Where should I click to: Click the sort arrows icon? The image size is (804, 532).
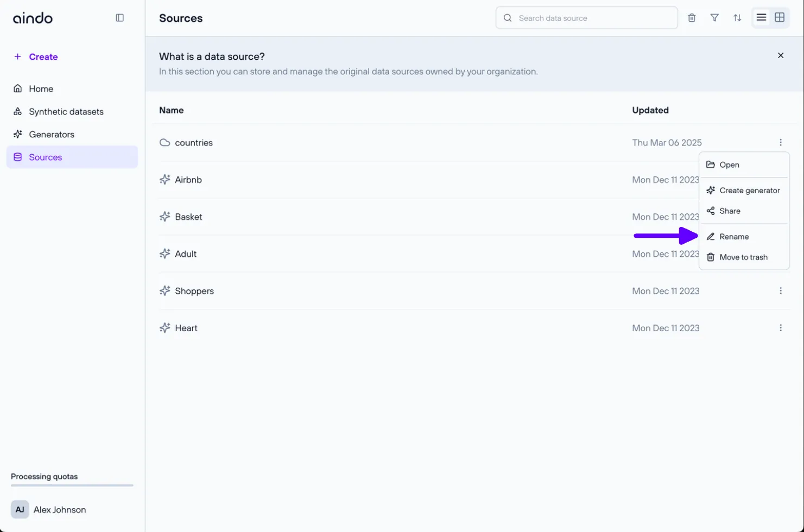[x=737, y=18]
